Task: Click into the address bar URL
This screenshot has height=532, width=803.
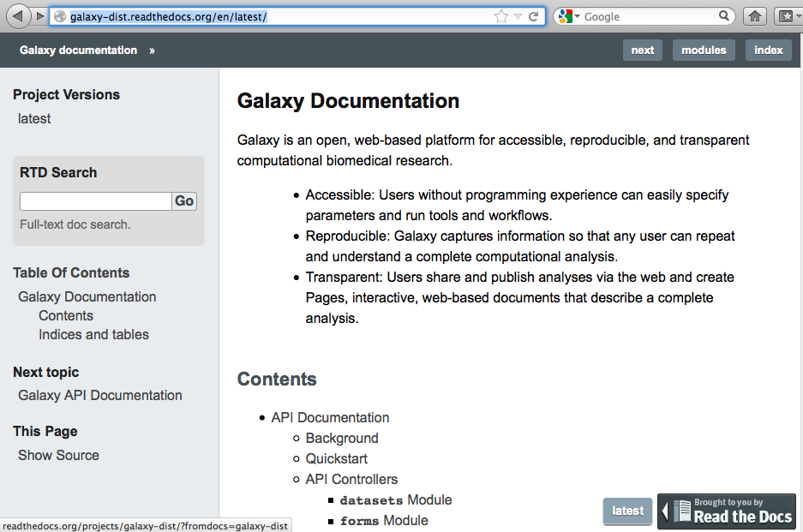Action: (x=169, y=17)
